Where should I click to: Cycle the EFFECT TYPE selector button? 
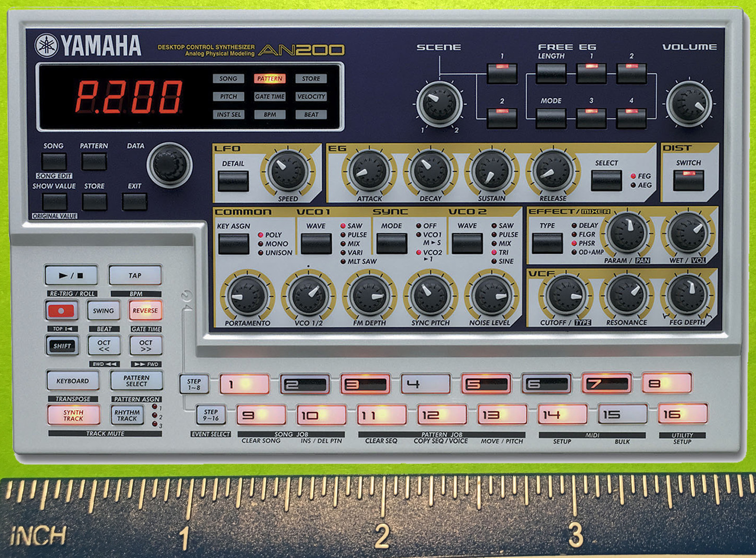click(547, 244)
